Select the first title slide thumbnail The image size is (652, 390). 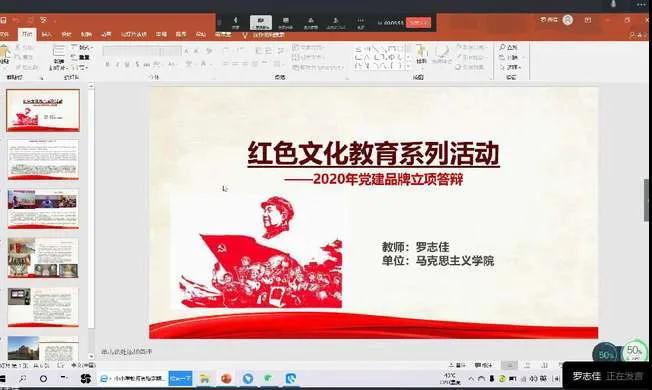pyautogui.click(x=43, y=110)
